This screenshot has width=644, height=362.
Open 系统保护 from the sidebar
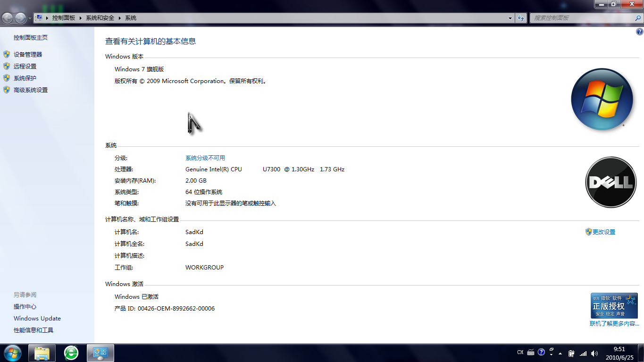pos(25,78)
